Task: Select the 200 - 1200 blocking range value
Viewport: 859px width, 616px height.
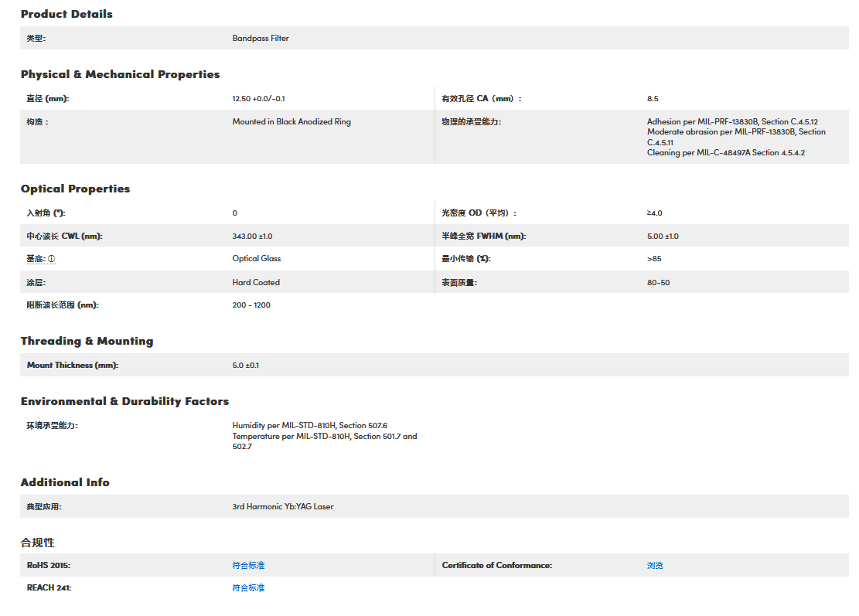Action: tap(251, 305)
